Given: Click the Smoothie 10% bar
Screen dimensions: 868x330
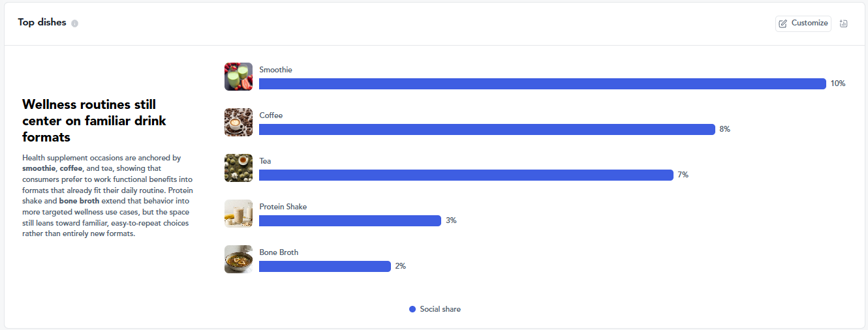Looking at the screenshot, I should click(542, 83).
